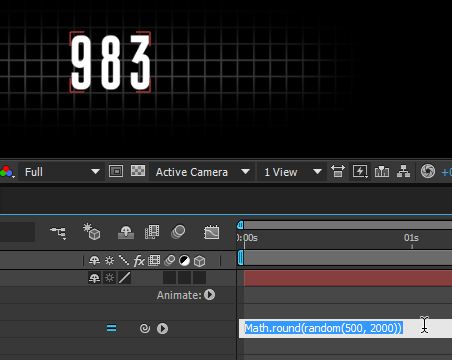Toggle the layer's Continuously Rasterize switch

coord(109,278)
